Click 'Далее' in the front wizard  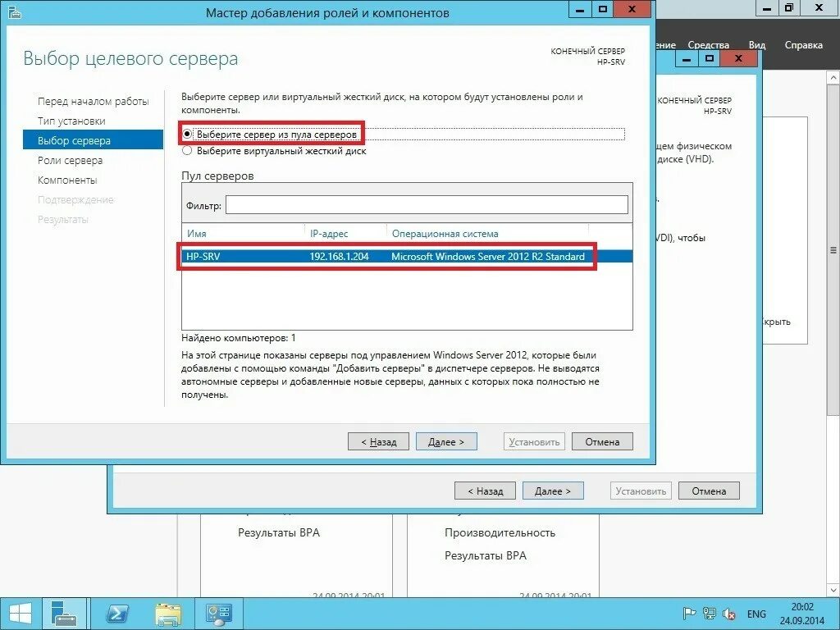click(x=446, y=441)
